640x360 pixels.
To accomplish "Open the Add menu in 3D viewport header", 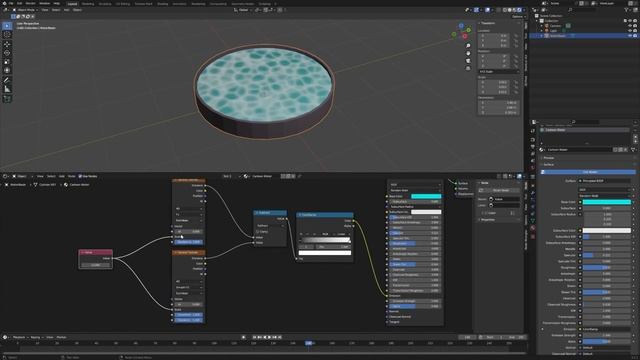I will pos(67,10).
